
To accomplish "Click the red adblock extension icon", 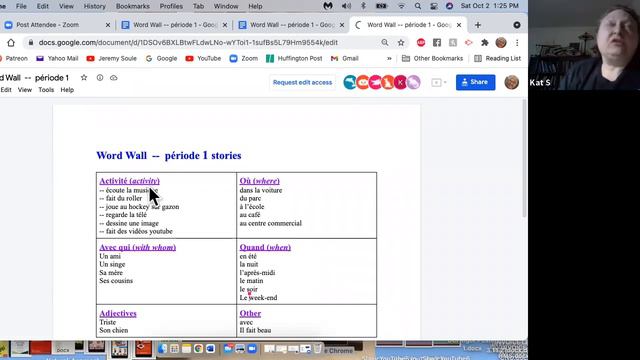I will (x=421, y=42).
